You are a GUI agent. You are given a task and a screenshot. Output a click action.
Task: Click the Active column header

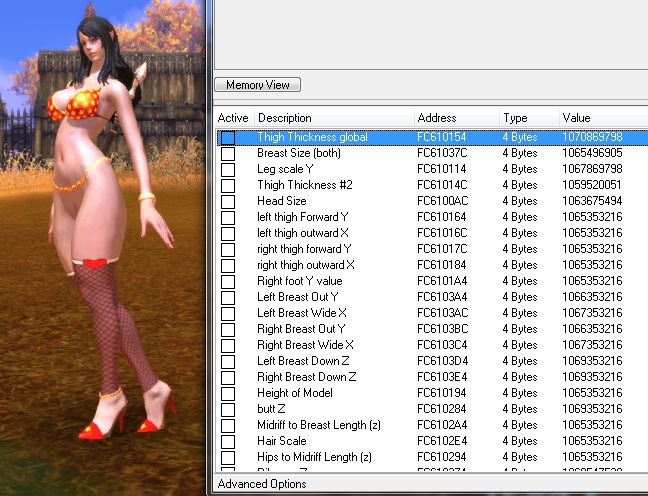click(x=233, y=118)
